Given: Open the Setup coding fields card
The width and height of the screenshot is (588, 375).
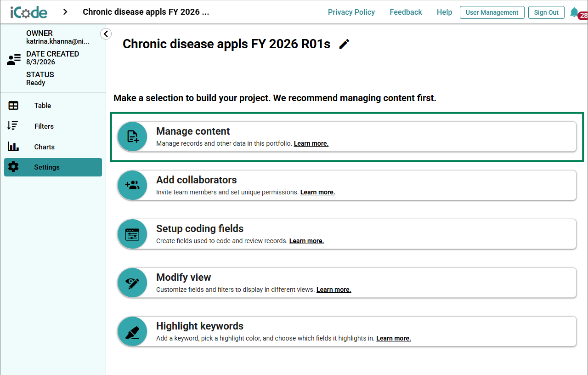Looking at the screenshot, I should pyautogui.click(x=347, y=234).
